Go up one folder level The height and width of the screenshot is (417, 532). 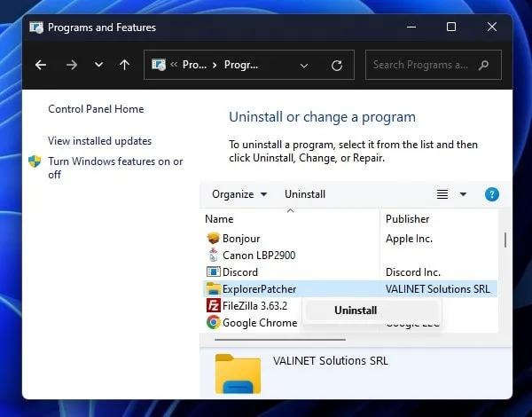coord(124,65)
